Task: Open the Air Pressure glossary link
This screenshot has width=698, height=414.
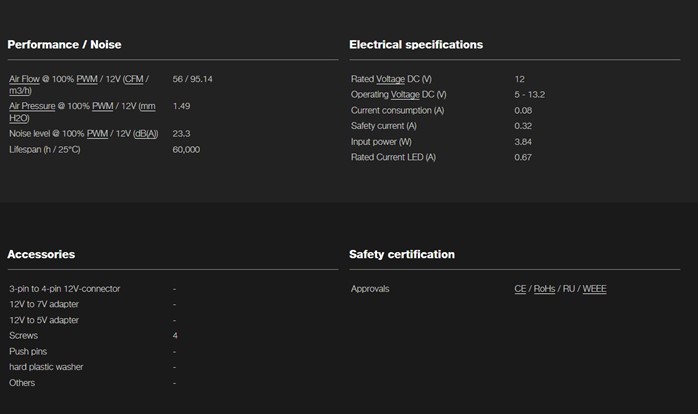Action: coord(32,106)
